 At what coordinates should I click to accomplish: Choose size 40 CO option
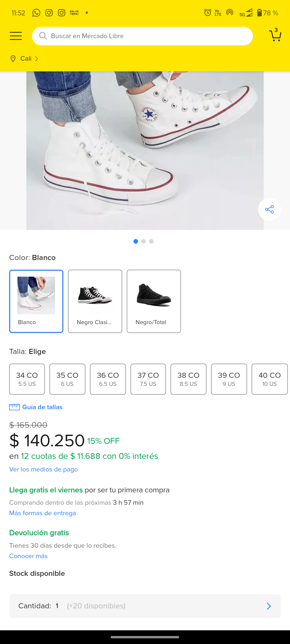[x=269, y=379]
